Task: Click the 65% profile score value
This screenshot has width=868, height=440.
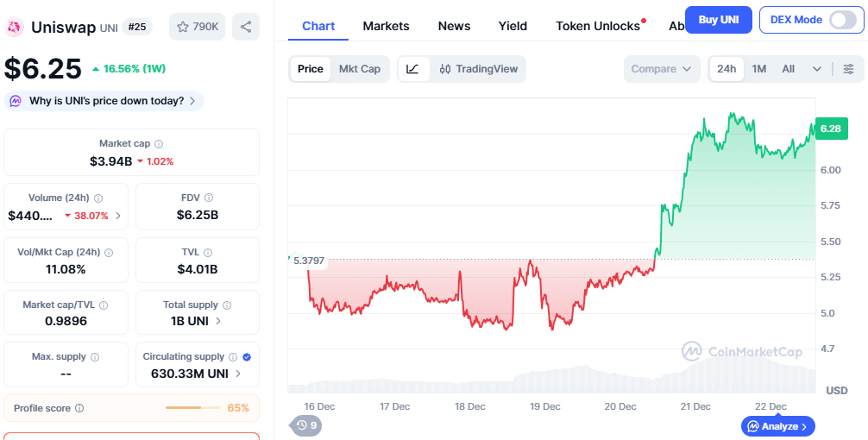Action: (x=238, y=408)
